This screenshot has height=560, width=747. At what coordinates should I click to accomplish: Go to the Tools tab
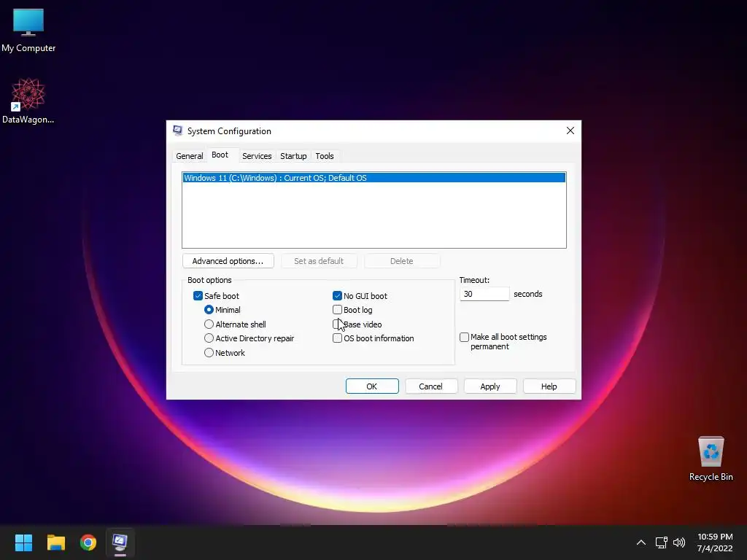coord(325,156)
